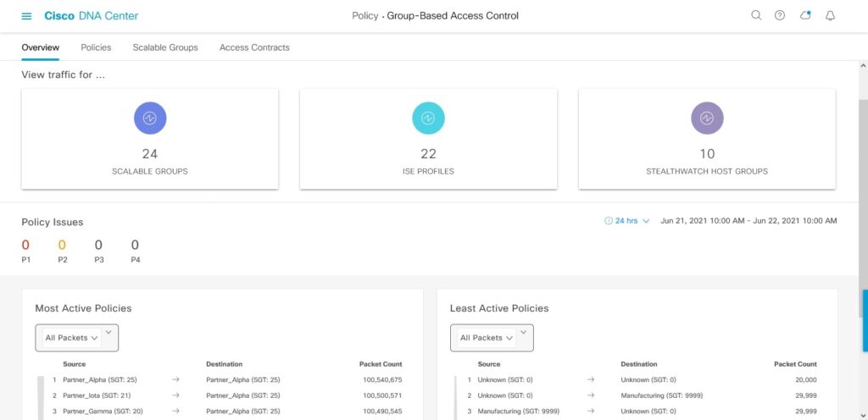Switch to the Policies tab
This screenshot has height=420, width=868.
pos(96,47)
